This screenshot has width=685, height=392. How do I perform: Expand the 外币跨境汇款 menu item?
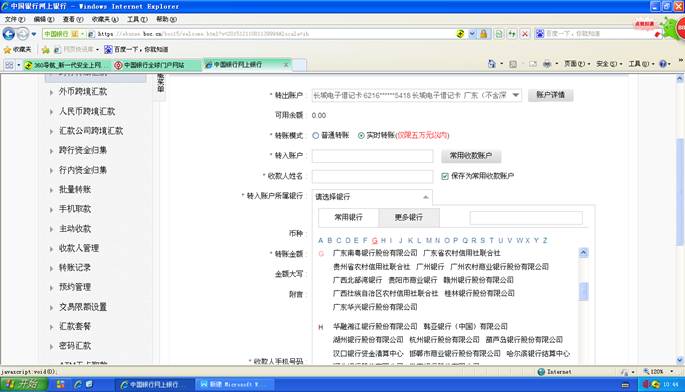83,92
